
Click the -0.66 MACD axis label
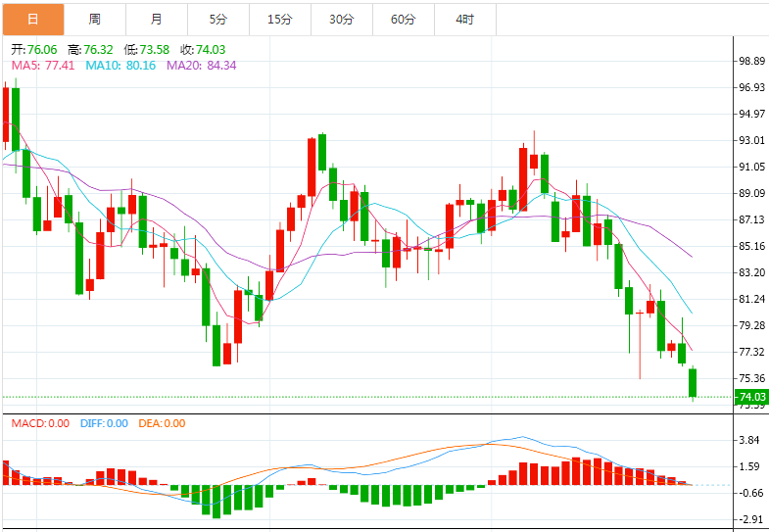[748, 493]
